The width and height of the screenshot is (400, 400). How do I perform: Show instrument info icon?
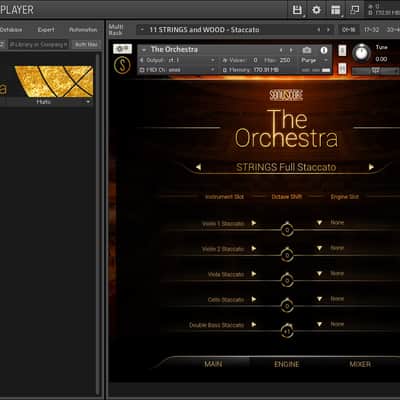pyautogui.click(x=324, y=50)
